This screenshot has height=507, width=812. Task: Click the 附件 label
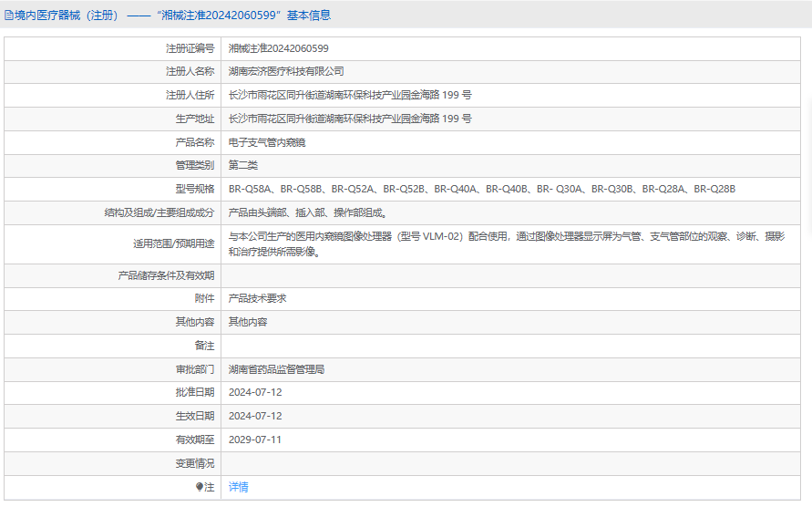coord(204,298)
